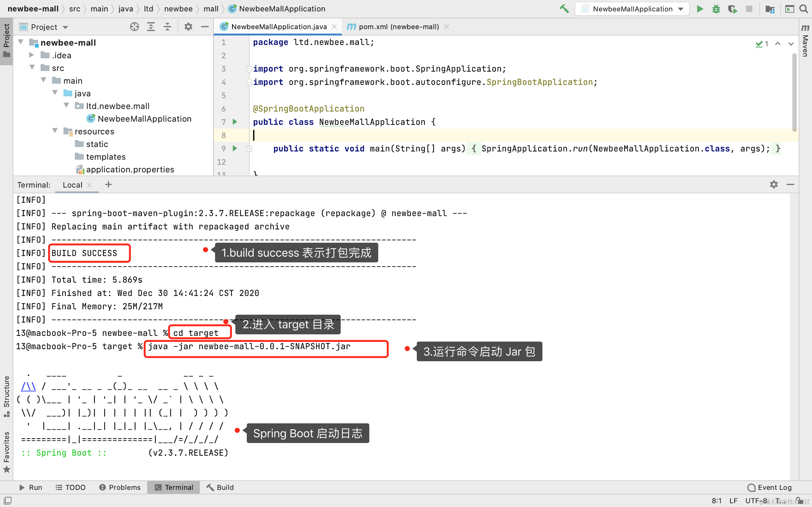Run with Coverage
812x507 pixels.
[732, 9]
